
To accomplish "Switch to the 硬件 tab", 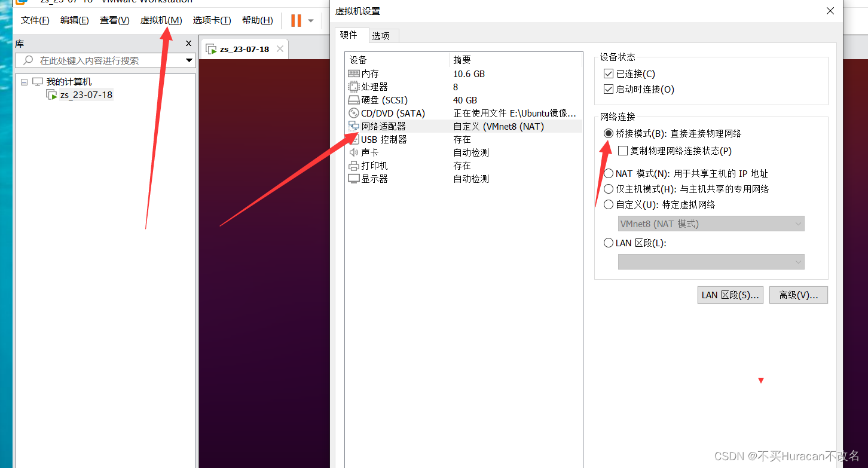I will tap(352, 35).
